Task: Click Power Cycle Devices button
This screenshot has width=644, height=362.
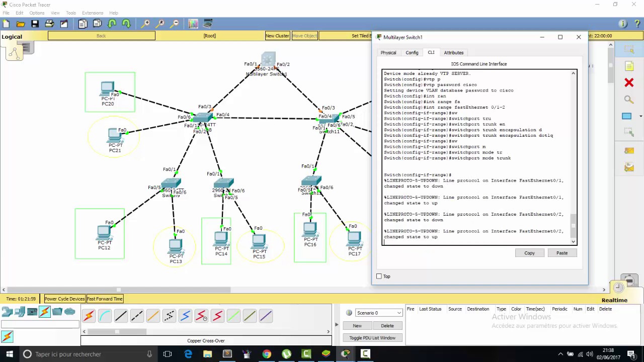Action: click(x=64, y=299)
